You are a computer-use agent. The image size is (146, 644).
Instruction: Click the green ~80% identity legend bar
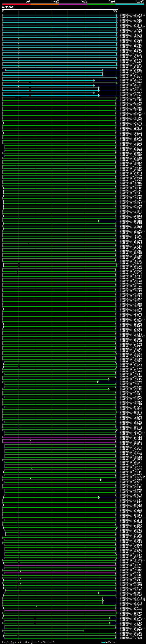click(x=101, y=4)
